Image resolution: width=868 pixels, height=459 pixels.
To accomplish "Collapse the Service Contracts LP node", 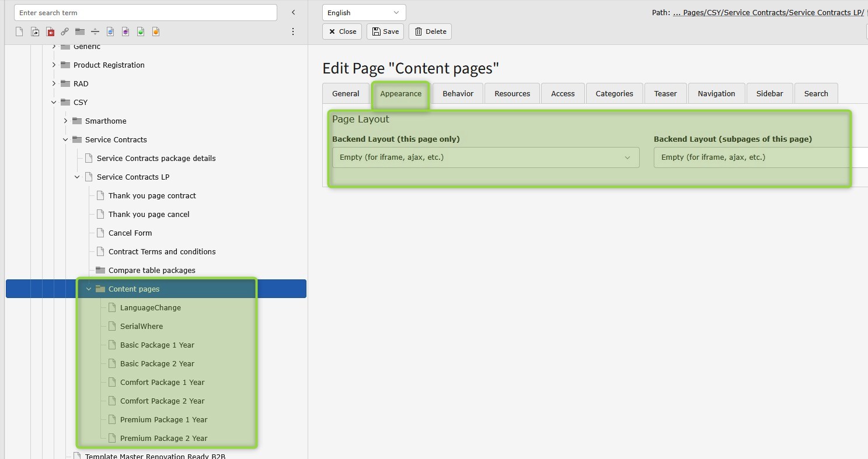I will 77,177.
